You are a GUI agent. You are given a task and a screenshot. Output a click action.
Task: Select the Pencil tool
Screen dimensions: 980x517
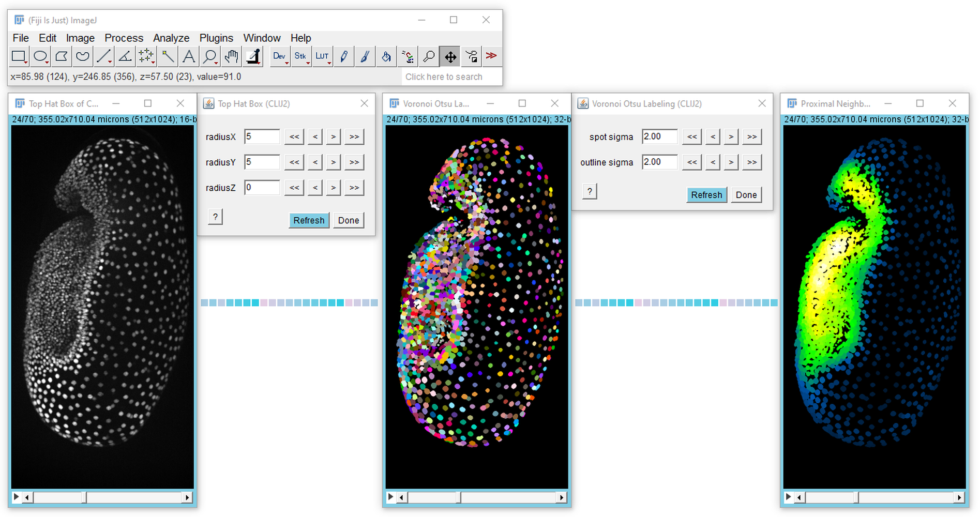[343, 56]
